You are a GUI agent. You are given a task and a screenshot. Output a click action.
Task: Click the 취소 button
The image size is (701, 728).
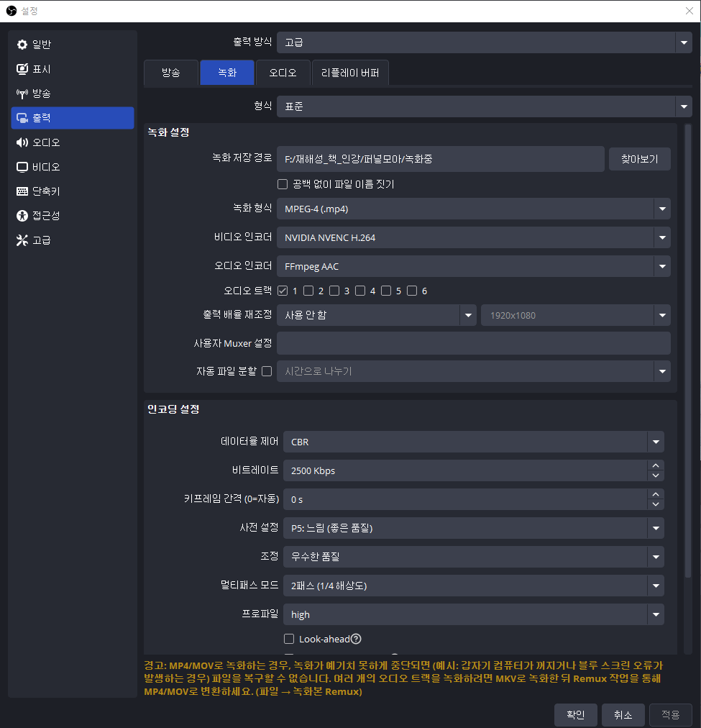coord(623,715)
